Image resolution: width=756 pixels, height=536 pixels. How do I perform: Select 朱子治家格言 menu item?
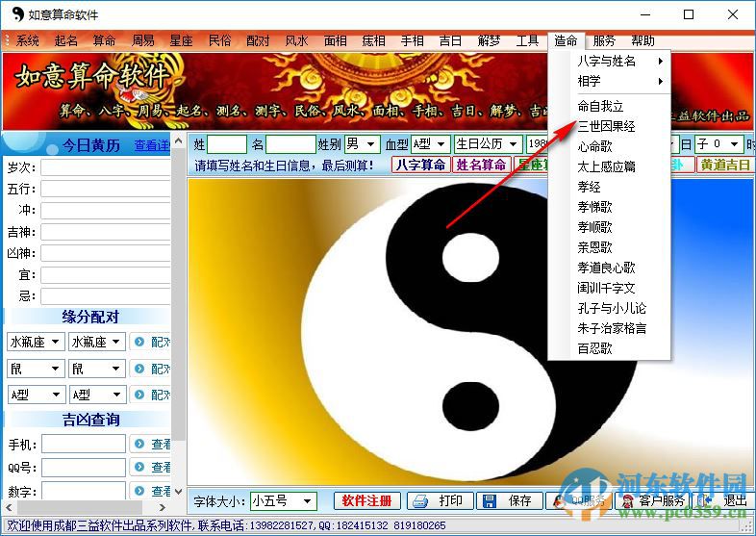coord(610,328)
